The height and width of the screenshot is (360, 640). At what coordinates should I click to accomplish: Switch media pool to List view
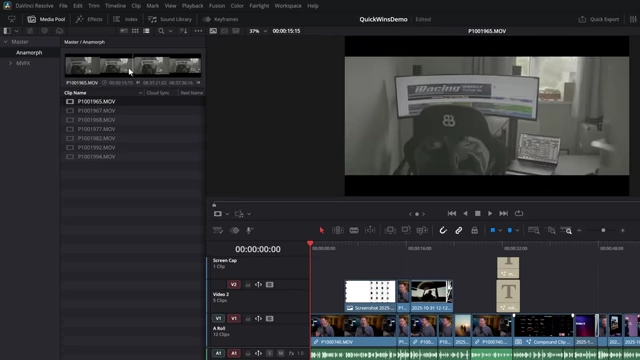[x=146, y=31]
